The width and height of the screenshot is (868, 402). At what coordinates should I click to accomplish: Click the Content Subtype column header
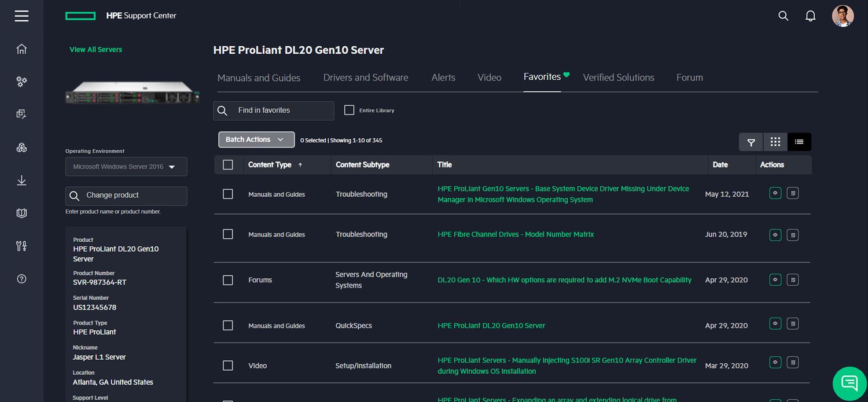(362, 165)
